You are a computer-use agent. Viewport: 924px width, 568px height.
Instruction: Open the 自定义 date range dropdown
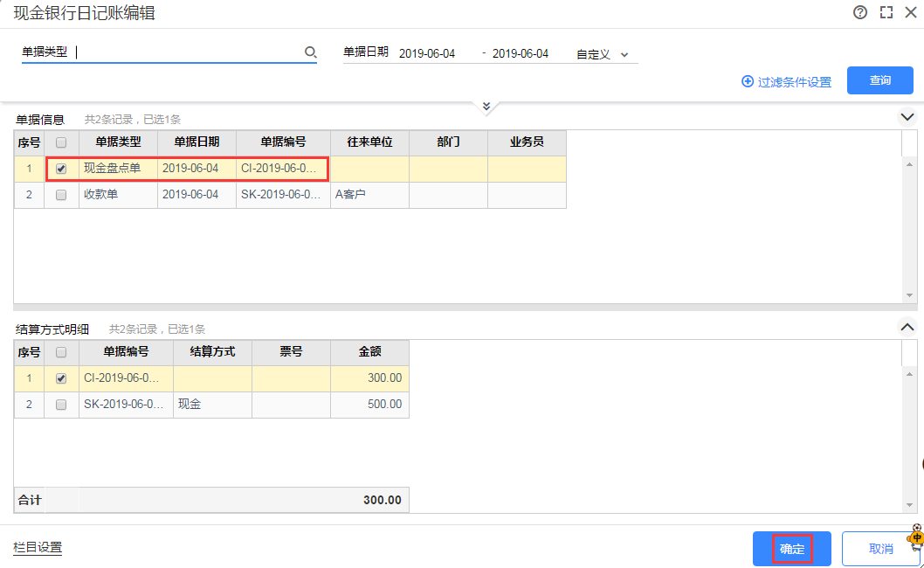(x=602, y=54)
